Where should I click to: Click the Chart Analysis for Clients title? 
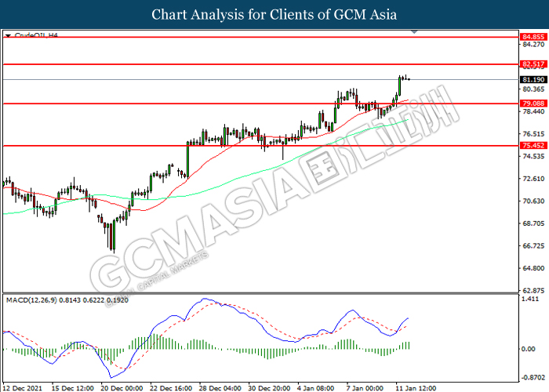point(274,15)
